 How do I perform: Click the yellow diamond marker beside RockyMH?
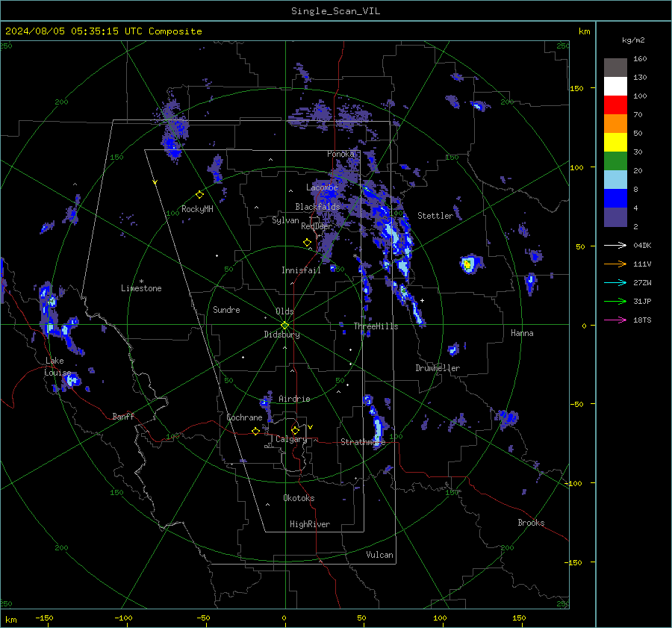tap(199, 195)
